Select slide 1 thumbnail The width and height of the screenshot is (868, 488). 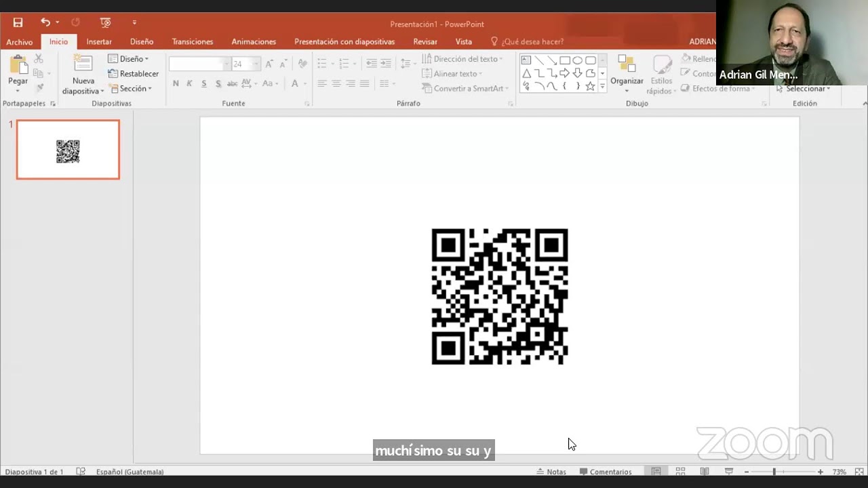68,150
